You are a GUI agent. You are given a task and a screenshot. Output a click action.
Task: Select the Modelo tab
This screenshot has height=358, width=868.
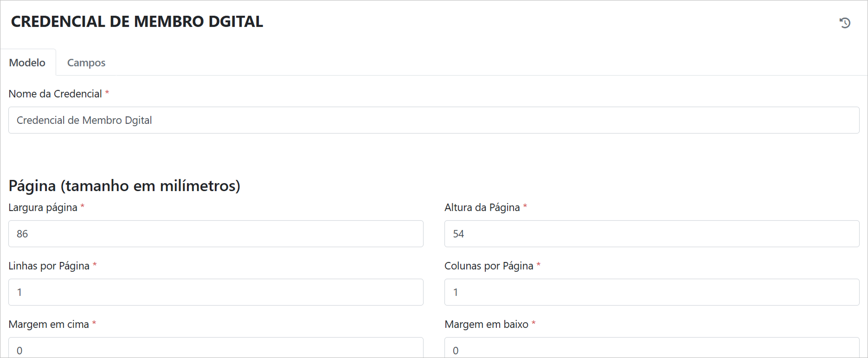point(27,63)
